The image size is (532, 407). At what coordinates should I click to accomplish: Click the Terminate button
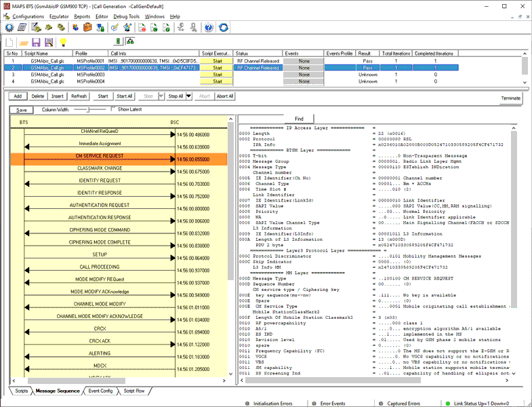point(510,98)
